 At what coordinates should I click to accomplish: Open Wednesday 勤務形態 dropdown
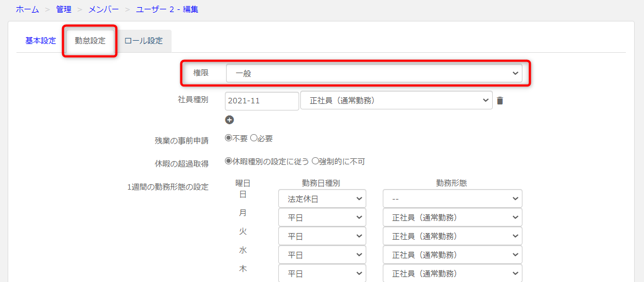[x=453, y=255]
